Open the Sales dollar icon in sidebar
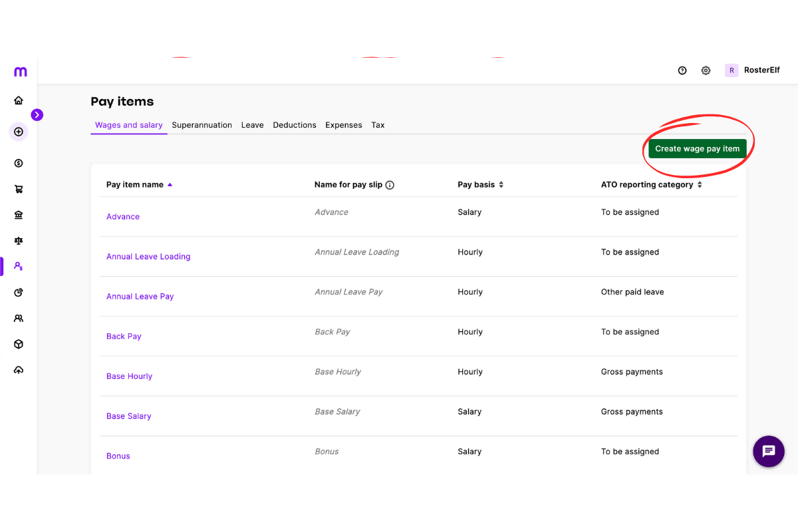The height and width of the screenshot is (532, 798). (x=19, y=163)
